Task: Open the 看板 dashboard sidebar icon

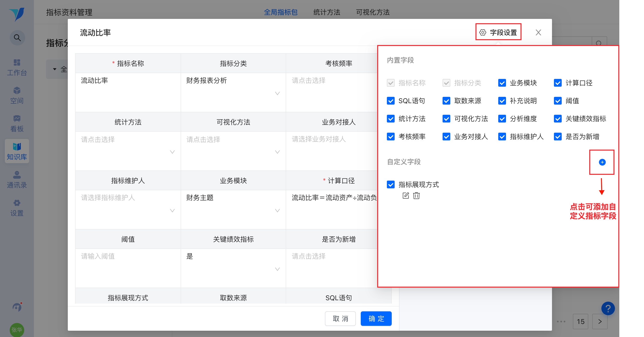Action: click(x=17, y=123)
